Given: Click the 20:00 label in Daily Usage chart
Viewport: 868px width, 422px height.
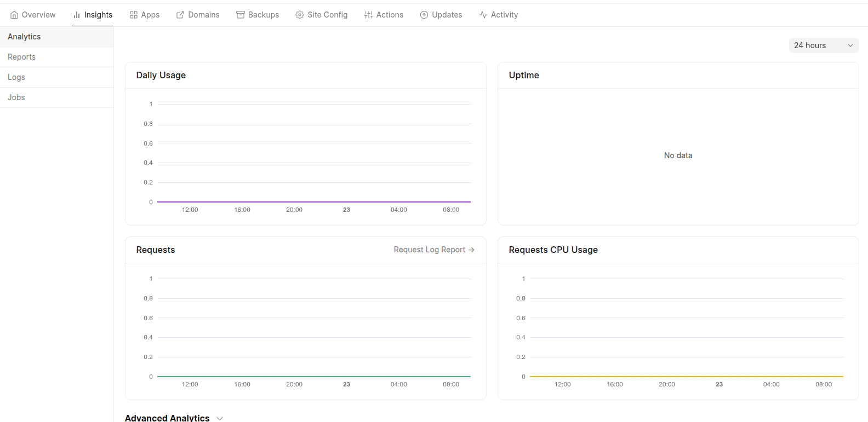Looking at the screenshot, I should [x=294, y=210].
